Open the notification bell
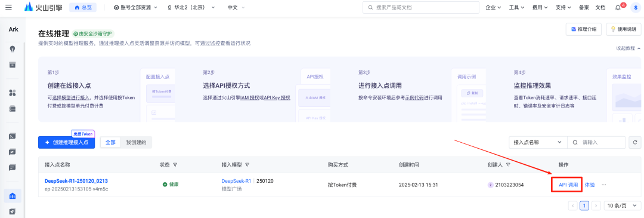Viewport: 644px width, 218px height. (x=618, y=7)
